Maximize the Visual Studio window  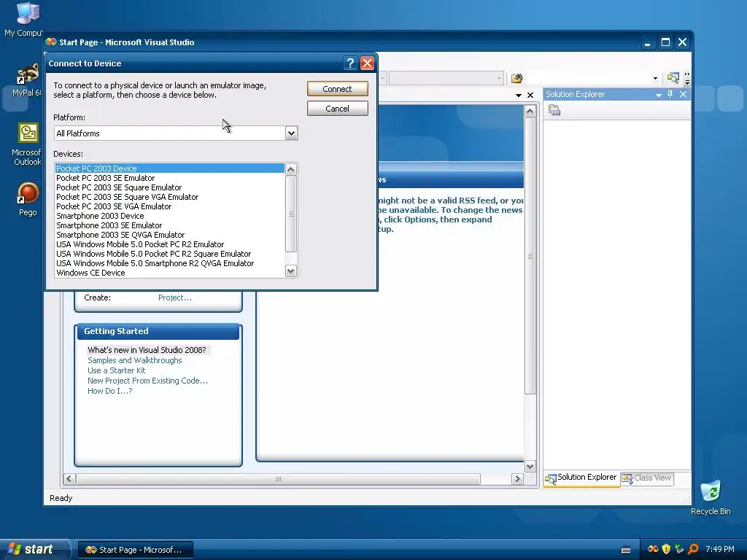(x=665, y=42)
